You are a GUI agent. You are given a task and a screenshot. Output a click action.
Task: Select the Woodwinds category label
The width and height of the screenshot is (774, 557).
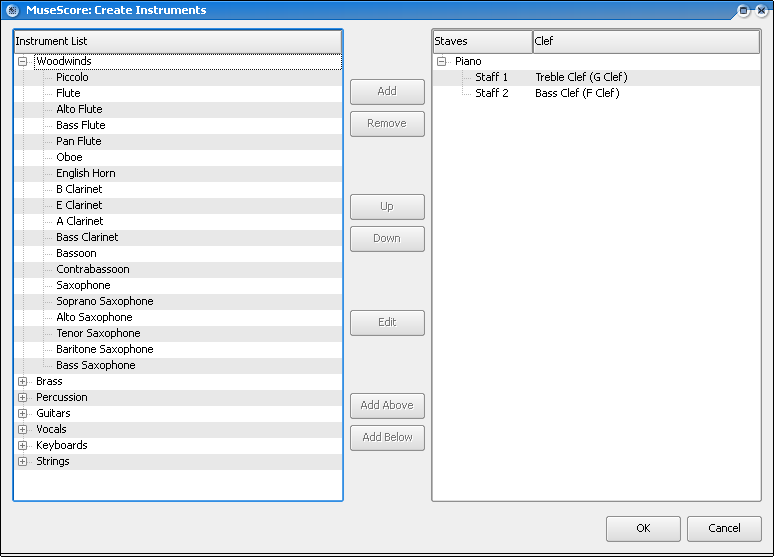click(64, 61)
